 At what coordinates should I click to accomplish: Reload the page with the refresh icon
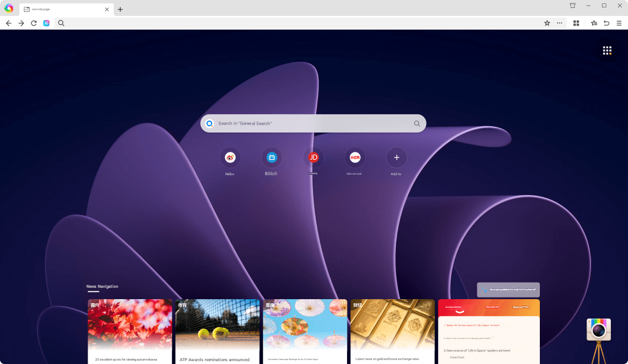coord(34,23)
